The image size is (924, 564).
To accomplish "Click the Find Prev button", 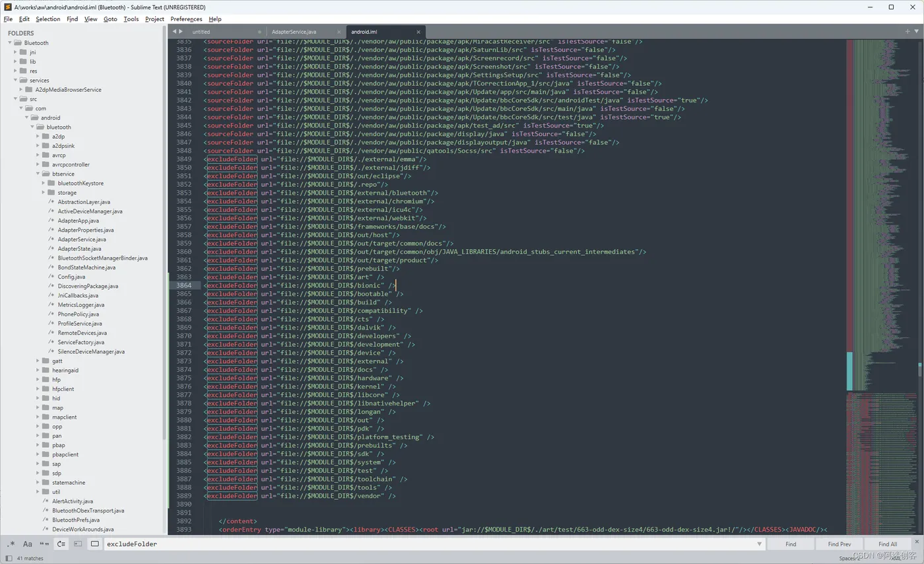I will click(x=839, y=544).
